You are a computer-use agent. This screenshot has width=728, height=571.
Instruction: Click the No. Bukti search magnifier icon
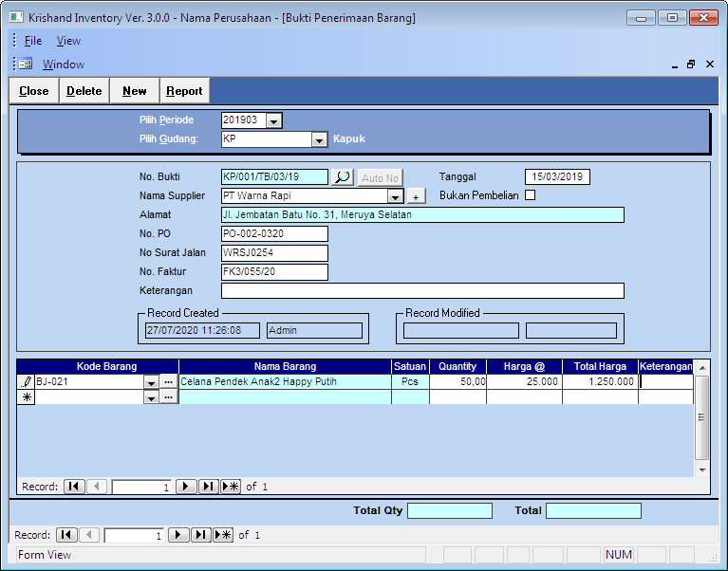(343, 177)
